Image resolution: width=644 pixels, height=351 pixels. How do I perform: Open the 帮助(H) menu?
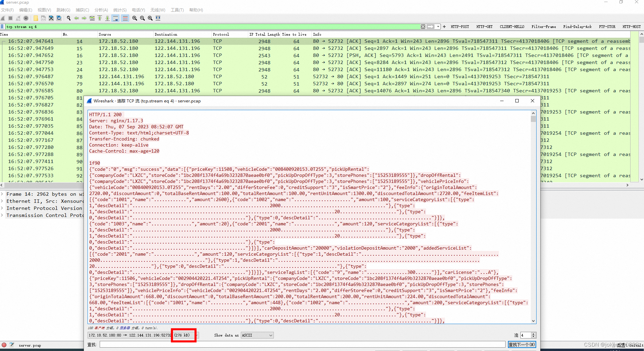[x=196, y=10]
